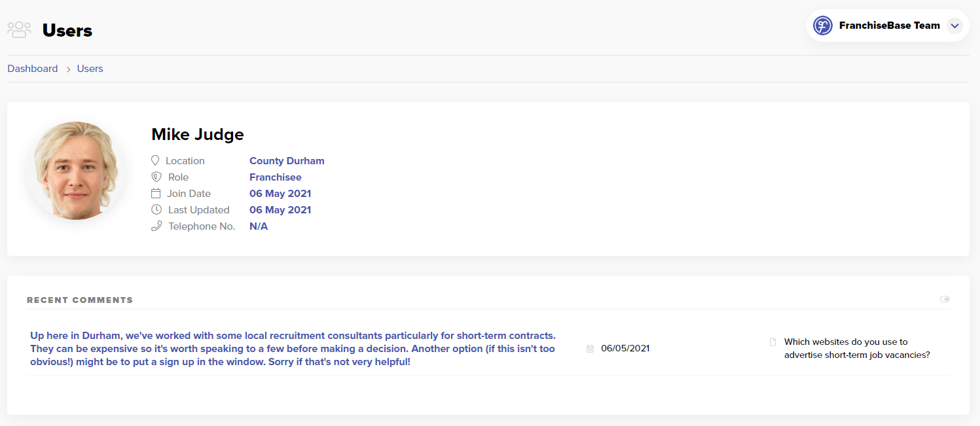The width and height of the screenshot is (980, 426).
Task: Click Mike Judge's profile photo
Action: (x=76, y=170)
